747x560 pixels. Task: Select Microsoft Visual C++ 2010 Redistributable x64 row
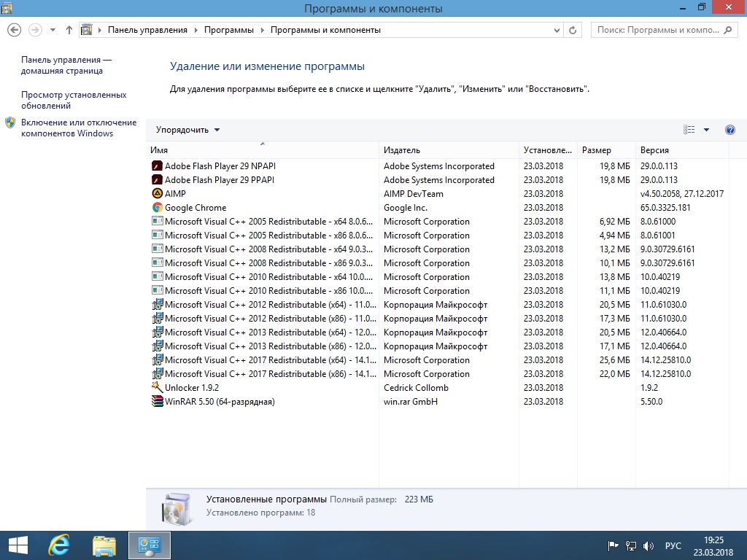pyautogui.click(x=438, y=276)
